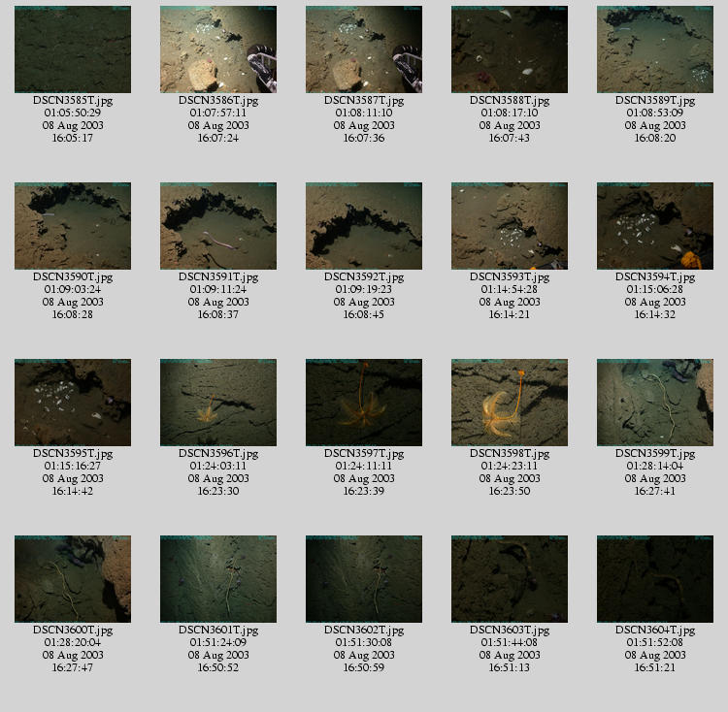The height and width of the screenshot is (712, 728).
Task: Open DSCN3597T.jpg orange crinoid thumbnail
Action: coord(364,403)
